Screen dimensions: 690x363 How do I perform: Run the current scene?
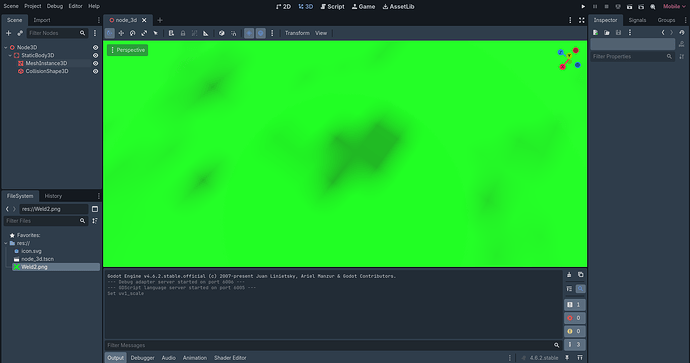(629, 7)
